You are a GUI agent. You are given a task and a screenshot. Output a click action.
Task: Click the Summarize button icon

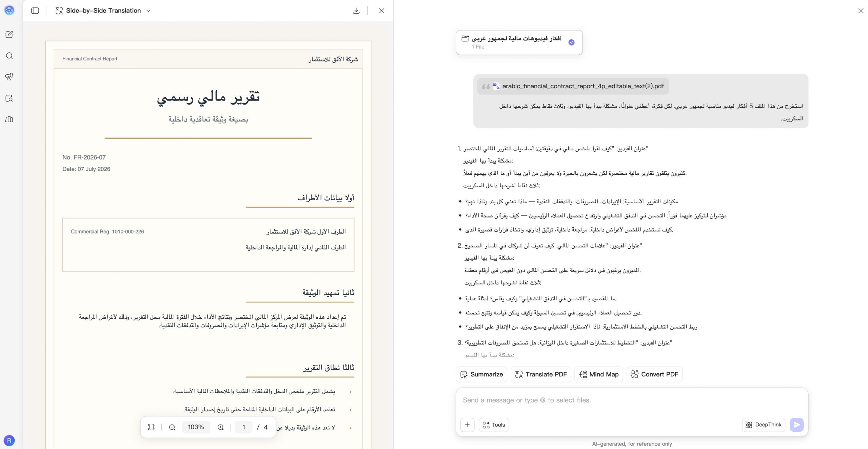pyautogui.click(x=464, y=374)
